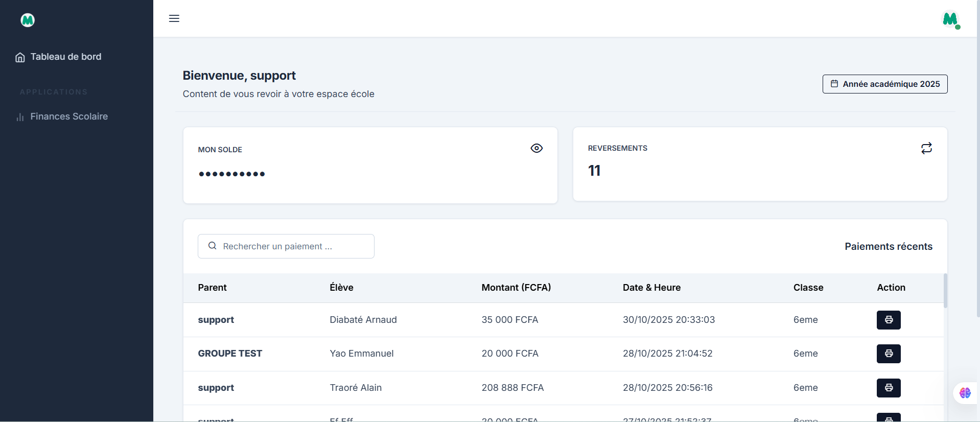
Task: Click the Élève column header
Action: [x=341, y=288]
